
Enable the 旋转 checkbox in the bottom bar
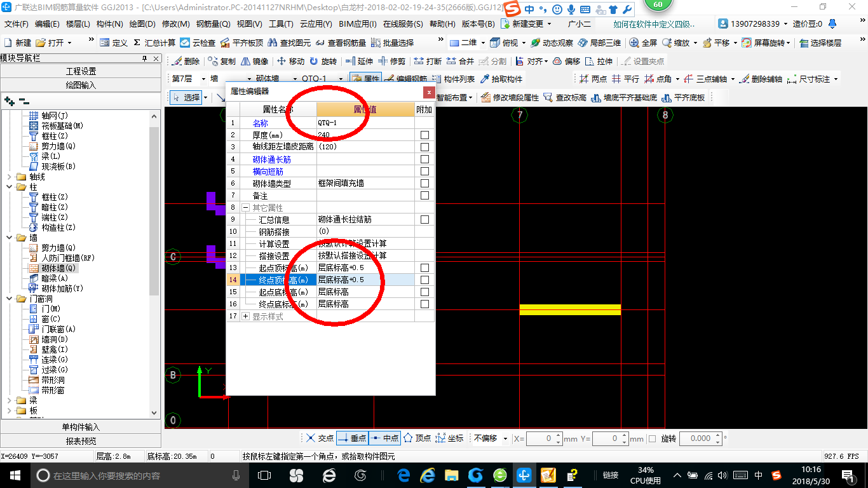click(653, 438)
